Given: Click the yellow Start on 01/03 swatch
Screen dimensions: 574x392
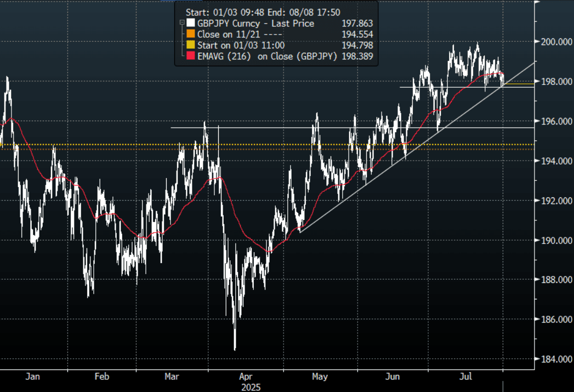Looking at the screenshot, I should [x=190, y=45].
